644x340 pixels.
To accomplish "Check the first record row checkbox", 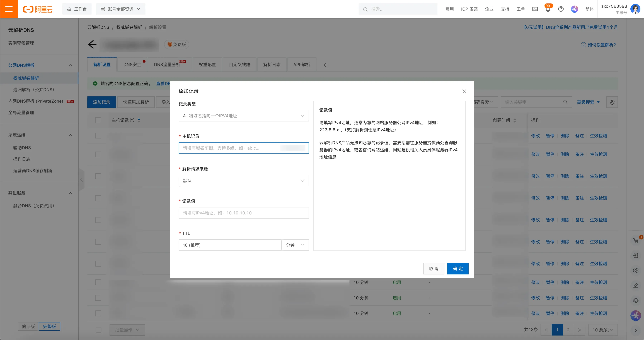I will click(98, 136).
